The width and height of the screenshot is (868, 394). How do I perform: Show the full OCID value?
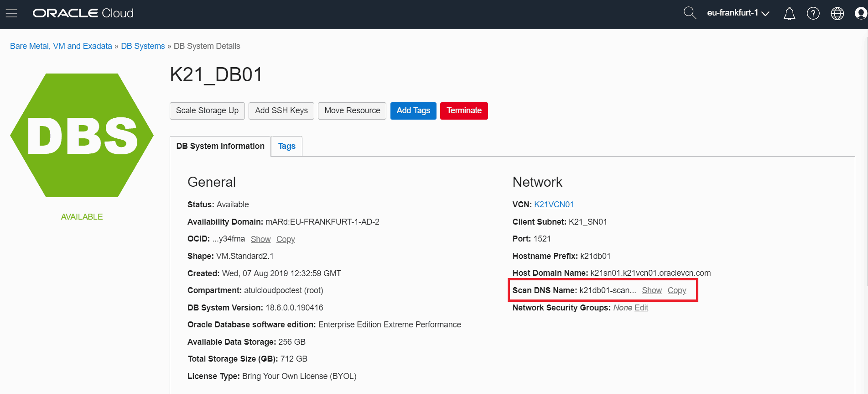pyautogui.click(x=260, y=239)
